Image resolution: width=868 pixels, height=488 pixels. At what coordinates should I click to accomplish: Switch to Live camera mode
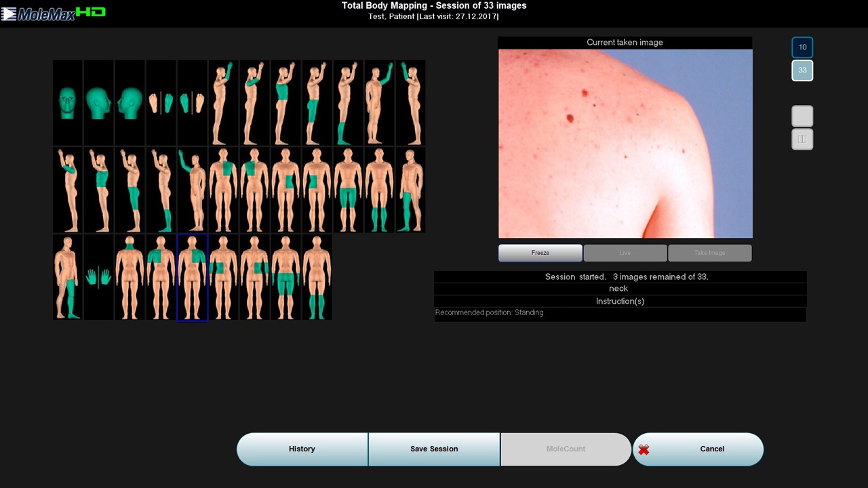625,253
